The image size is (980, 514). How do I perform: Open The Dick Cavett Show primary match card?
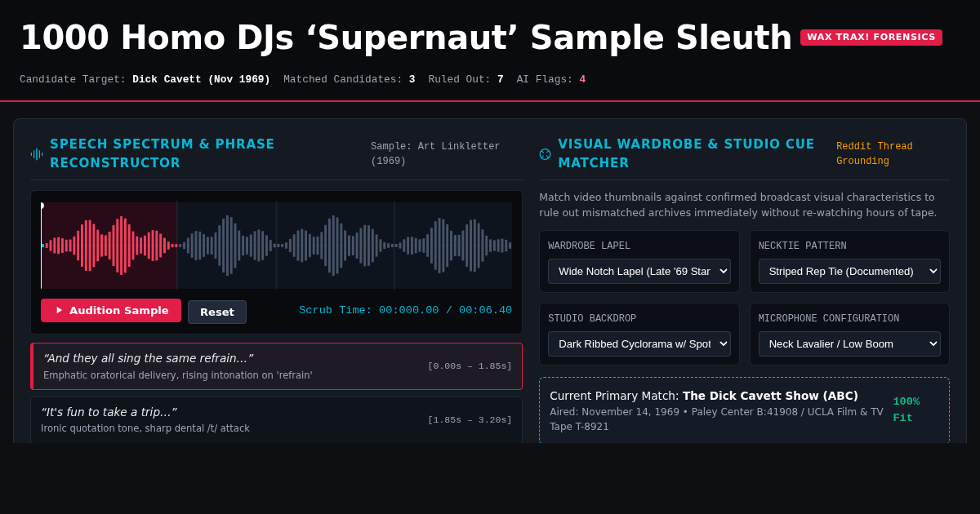point(744,410)
